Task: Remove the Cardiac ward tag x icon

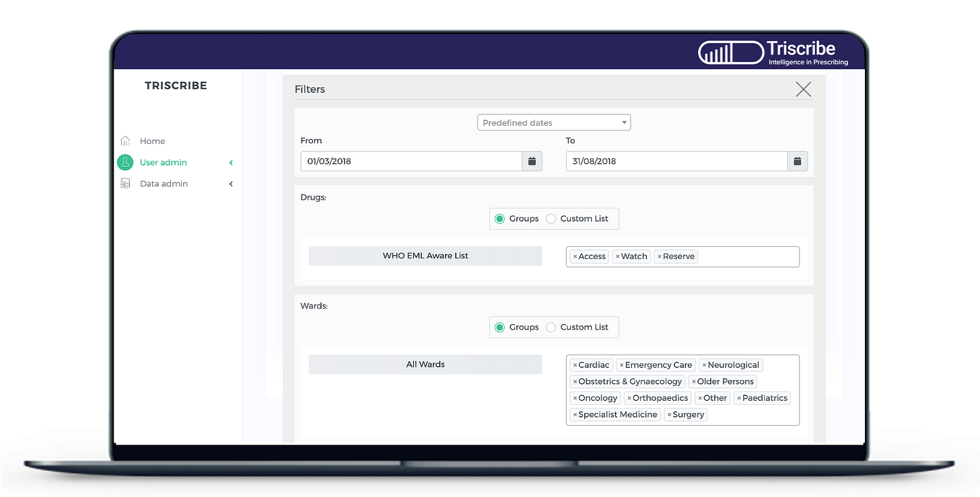Action: [575, 365]
